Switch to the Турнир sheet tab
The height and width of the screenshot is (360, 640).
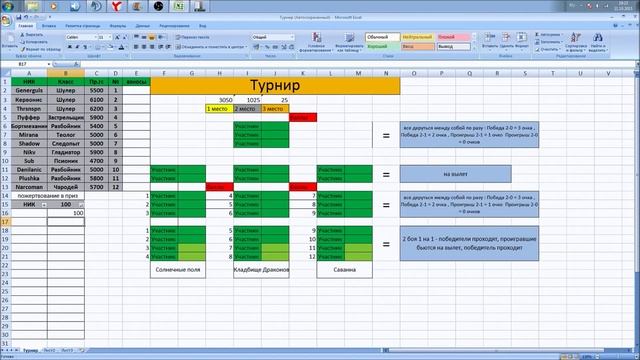pyautogui.click(x=30, y=350)
